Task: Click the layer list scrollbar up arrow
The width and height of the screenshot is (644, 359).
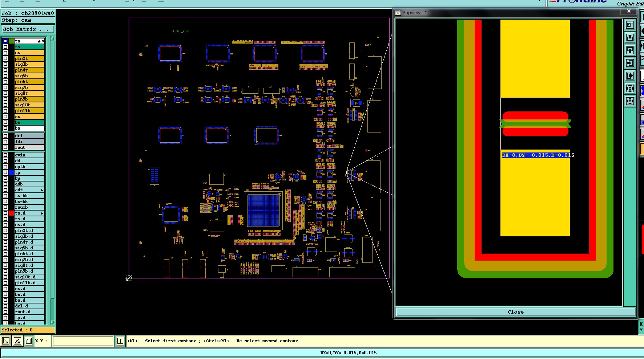Action: coord(52,38)
